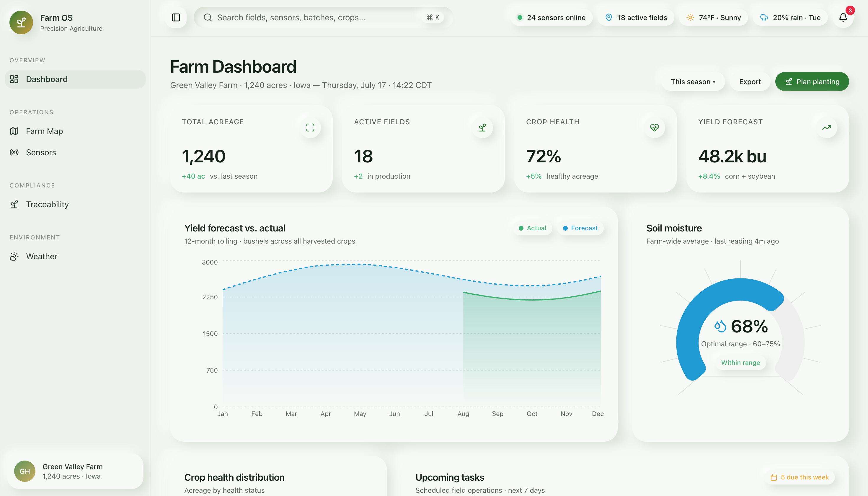868x496 pixels.
Task: Click the 18 active fields chip
Action: pos(636,17)
